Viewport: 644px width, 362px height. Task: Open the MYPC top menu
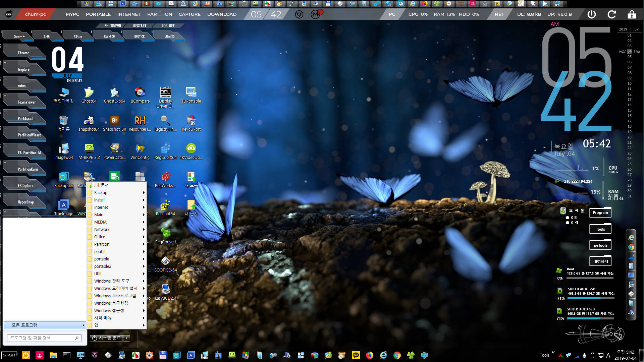[x=72, y=14]
